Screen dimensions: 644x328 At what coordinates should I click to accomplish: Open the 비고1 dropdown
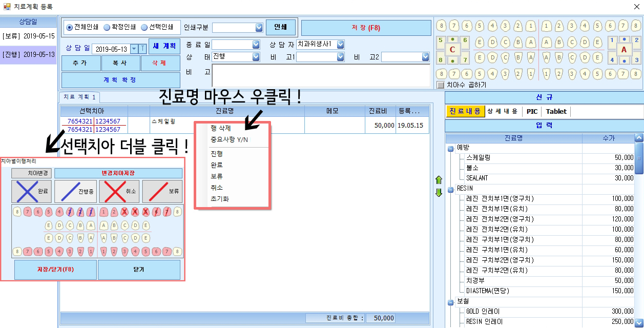pyautogui.click(x=341, y=57)
